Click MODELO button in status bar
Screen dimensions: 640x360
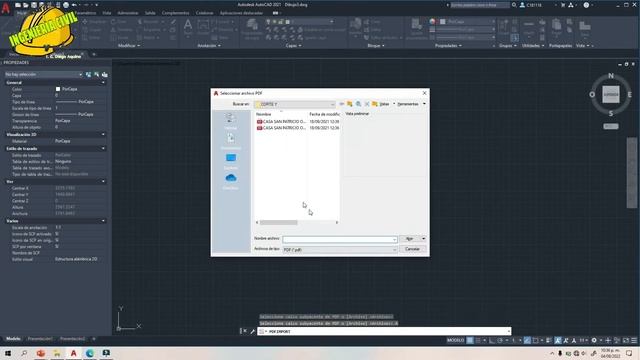[456, 340]
